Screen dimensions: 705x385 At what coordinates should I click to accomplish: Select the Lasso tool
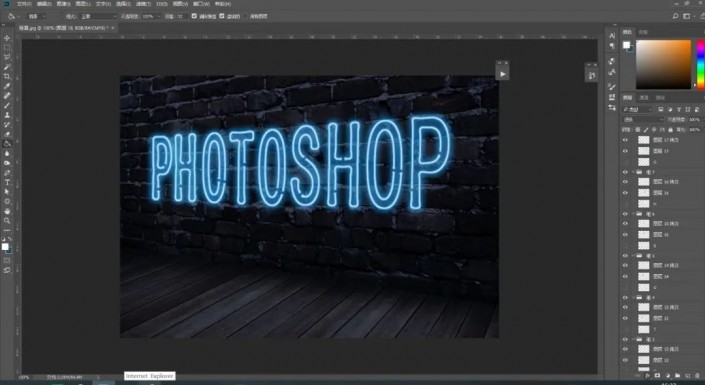coord(7,57)
